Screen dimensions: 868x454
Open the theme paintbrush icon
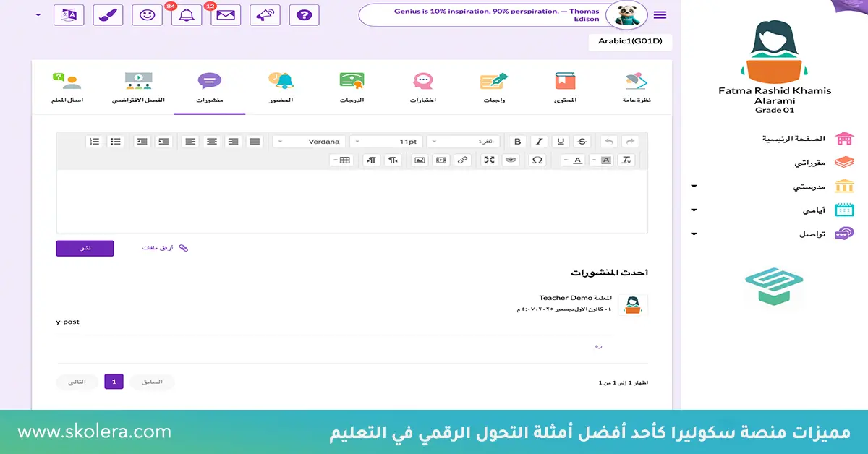[108, 14]
